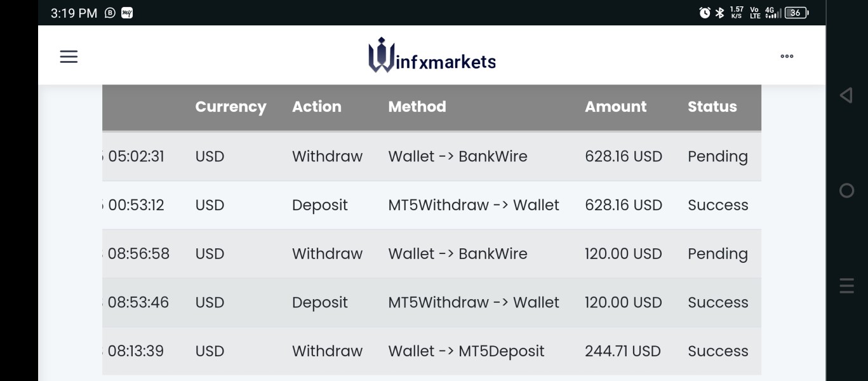Select the Pending status of 120.00 USD withdrawal
868x381 pixels.
(x=718, y=254)
